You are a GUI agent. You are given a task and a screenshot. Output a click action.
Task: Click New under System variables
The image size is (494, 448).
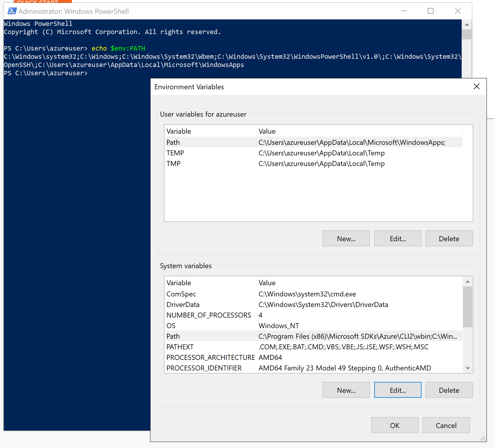pyautogui.click(x=346, y=390)
